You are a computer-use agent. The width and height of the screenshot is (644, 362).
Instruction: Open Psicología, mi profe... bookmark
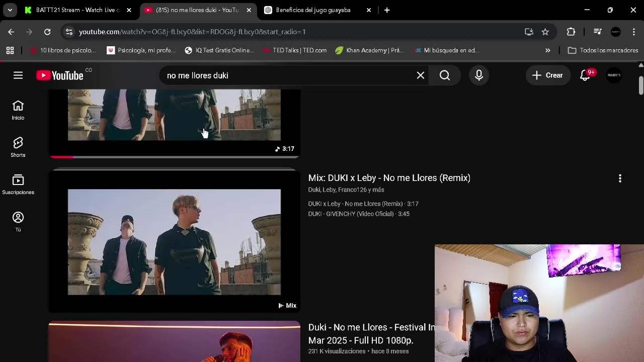[141, 50]
